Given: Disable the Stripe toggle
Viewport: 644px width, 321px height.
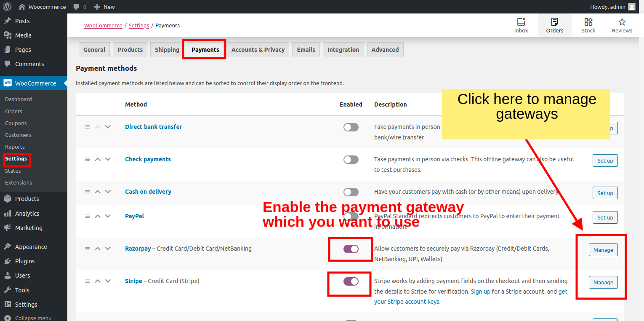Looking at the screenshot, I should [351, 281].
